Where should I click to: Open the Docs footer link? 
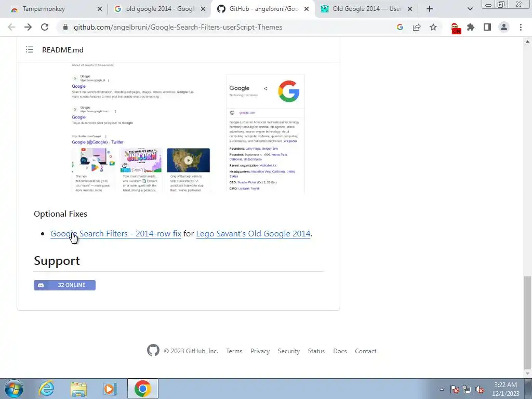point(340,351)
